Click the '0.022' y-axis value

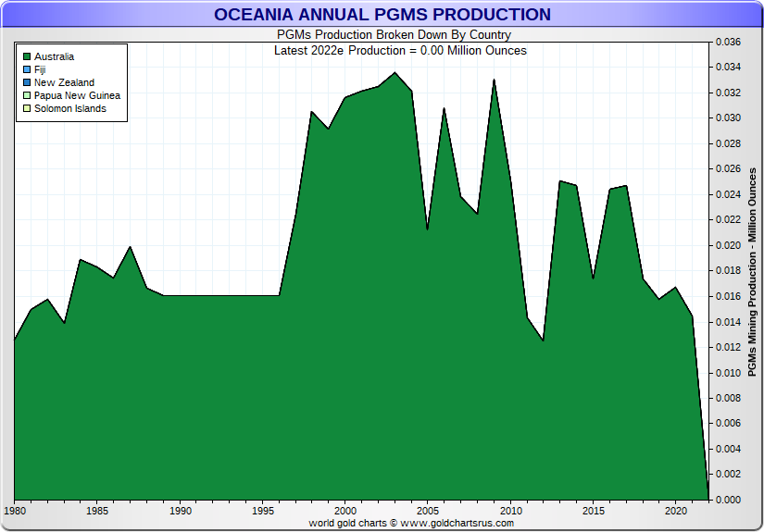pos(728,219)
